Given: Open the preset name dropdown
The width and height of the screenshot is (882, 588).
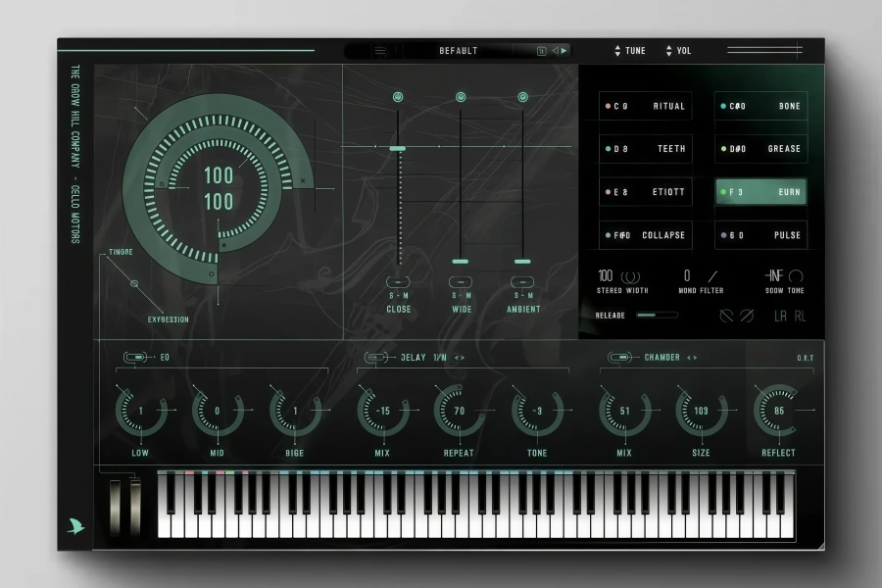Looking at the screenshot, I should pyautogui.click(x=459, y=51).
